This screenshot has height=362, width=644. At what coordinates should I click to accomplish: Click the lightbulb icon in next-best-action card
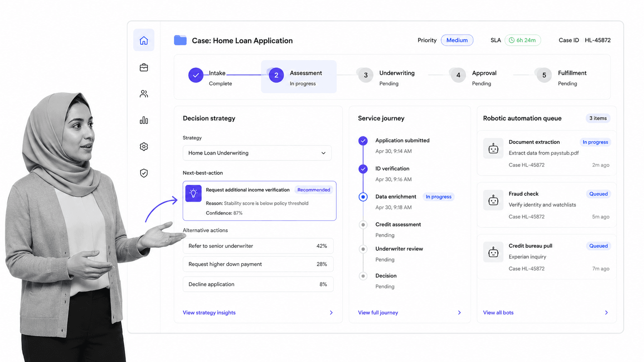tap(193, 194)
